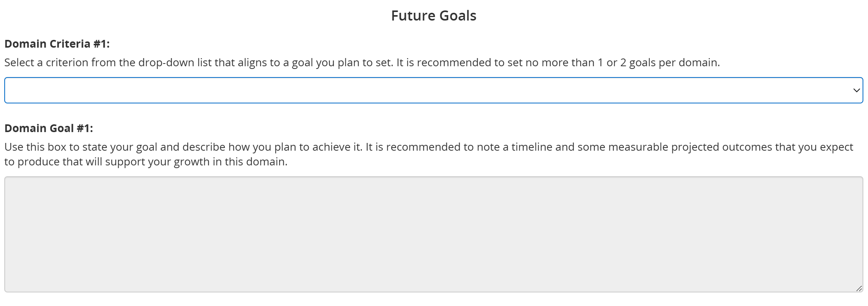Click the word 'criterion' in the first instruction

click(67, 62)
